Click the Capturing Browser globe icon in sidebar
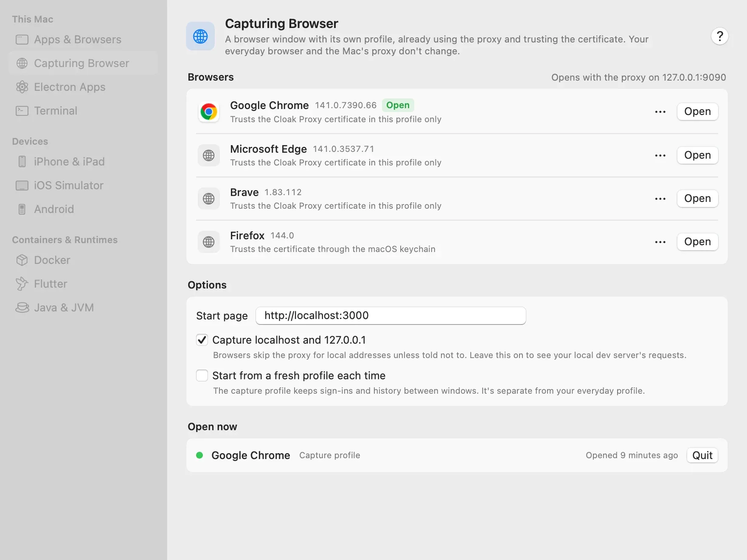This screenshot has width=747, height=560. (x=22, y=63)
